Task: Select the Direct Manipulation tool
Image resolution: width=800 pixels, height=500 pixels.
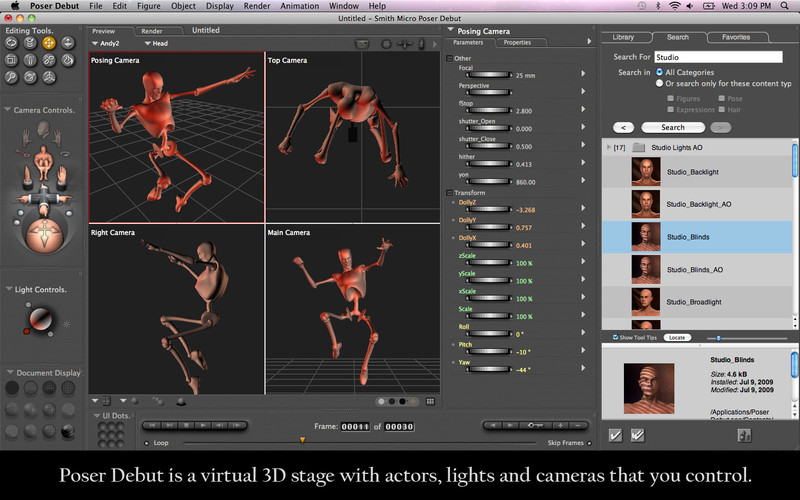Action: [49, 77]
